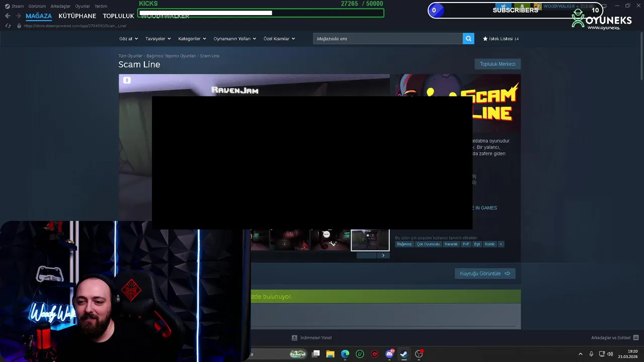Click the Kuyruğu Görüntüle button
Viewport: 644px width, 362px height.
(485, 274)
